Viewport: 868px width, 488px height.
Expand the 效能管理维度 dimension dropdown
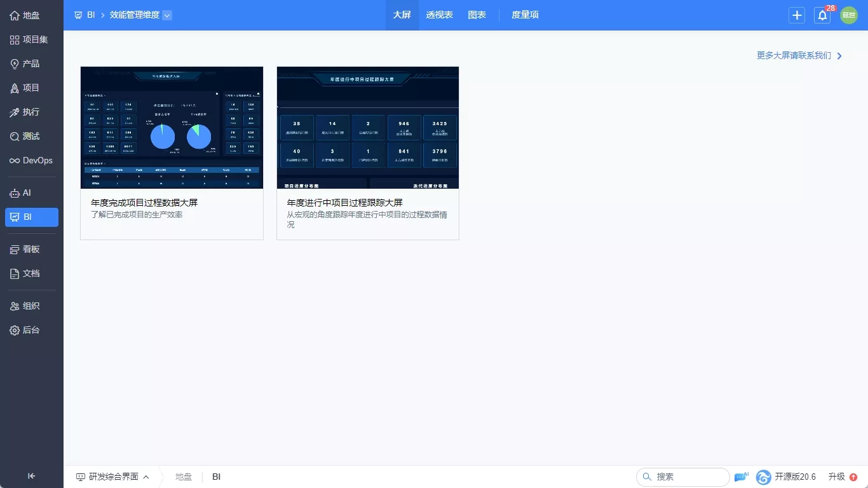(x=167, y=15)
